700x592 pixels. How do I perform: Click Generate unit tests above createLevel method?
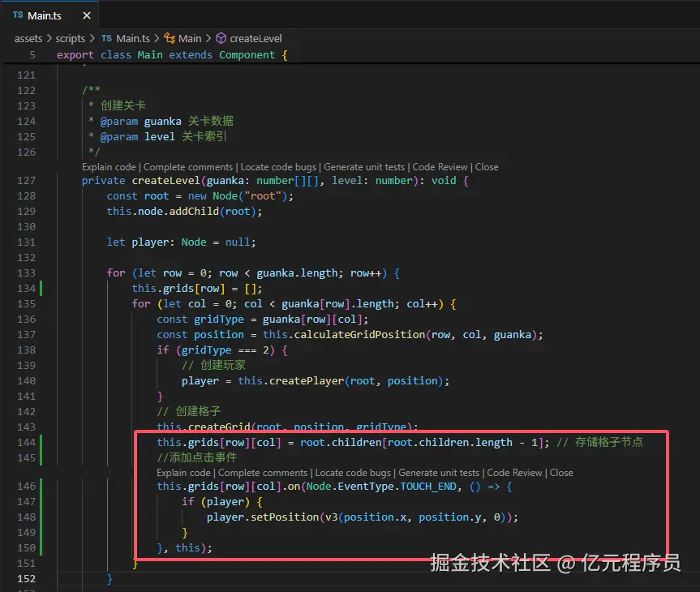(x=364, y=167)
